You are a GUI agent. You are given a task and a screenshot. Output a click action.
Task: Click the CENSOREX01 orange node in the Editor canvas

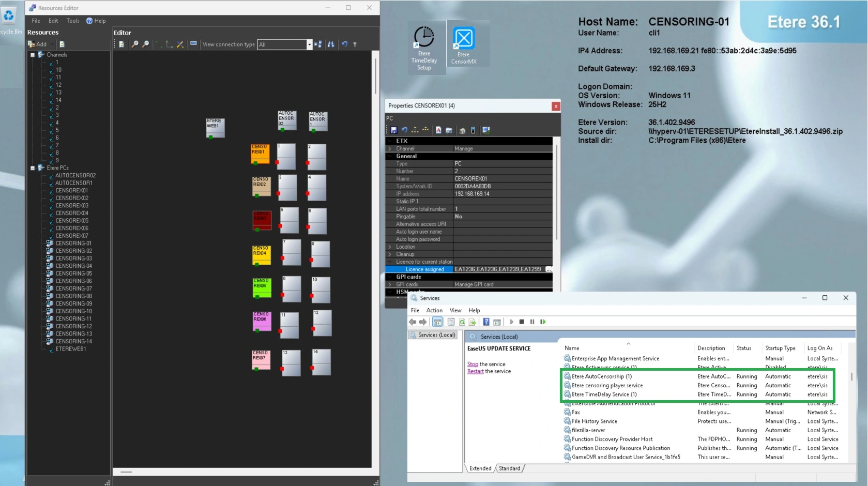click(x=260, y=154)
